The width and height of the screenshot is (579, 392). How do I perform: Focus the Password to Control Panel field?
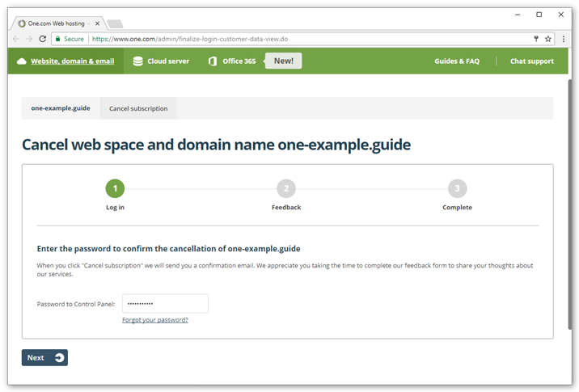[x=166, y=303]
